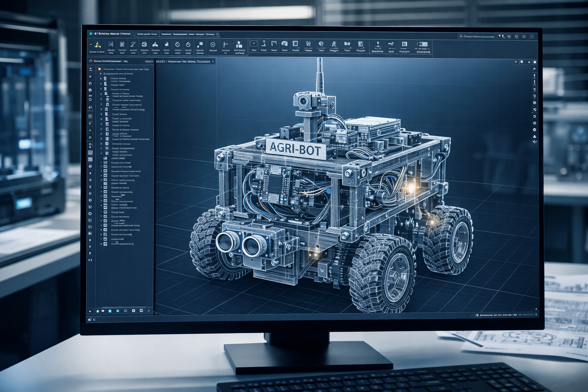Viewport: 588px width, 392px height.
Task: Click the yellow tool icon starting the ribbon
Action: 97,44
